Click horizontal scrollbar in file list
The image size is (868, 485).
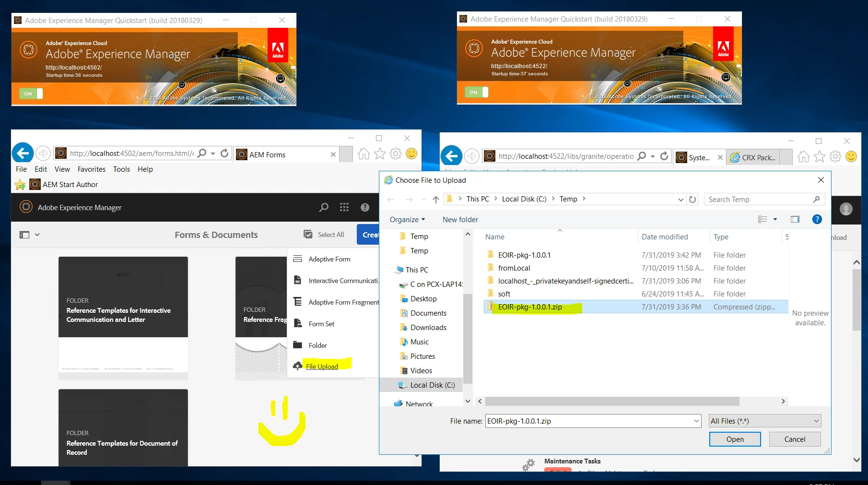(x=612, y=401)
